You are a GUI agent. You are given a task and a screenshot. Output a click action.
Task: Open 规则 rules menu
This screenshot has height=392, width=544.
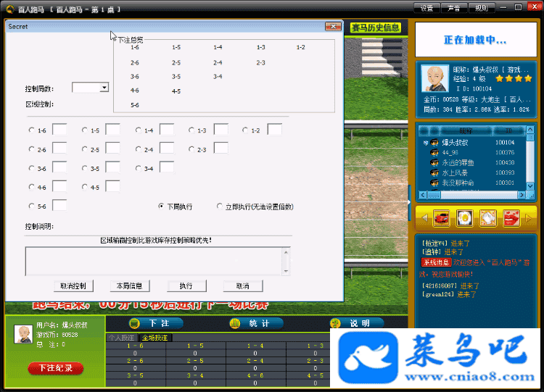tap(481, 8)
